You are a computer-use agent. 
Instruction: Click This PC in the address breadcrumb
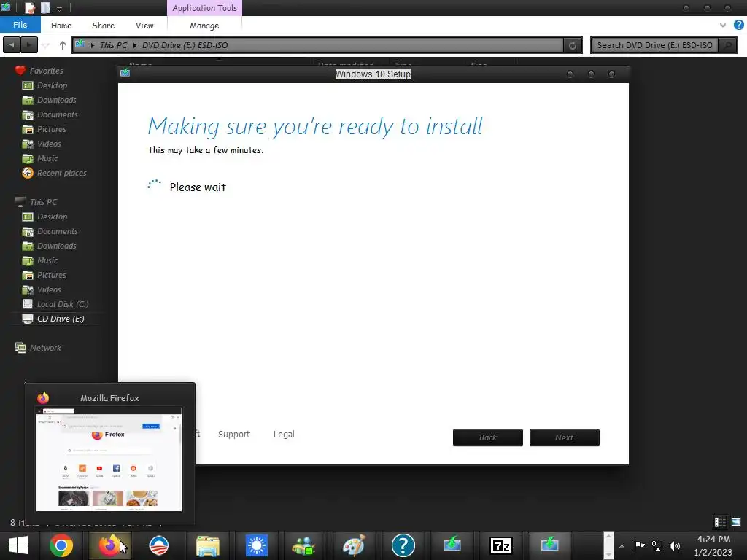[113, 45]
